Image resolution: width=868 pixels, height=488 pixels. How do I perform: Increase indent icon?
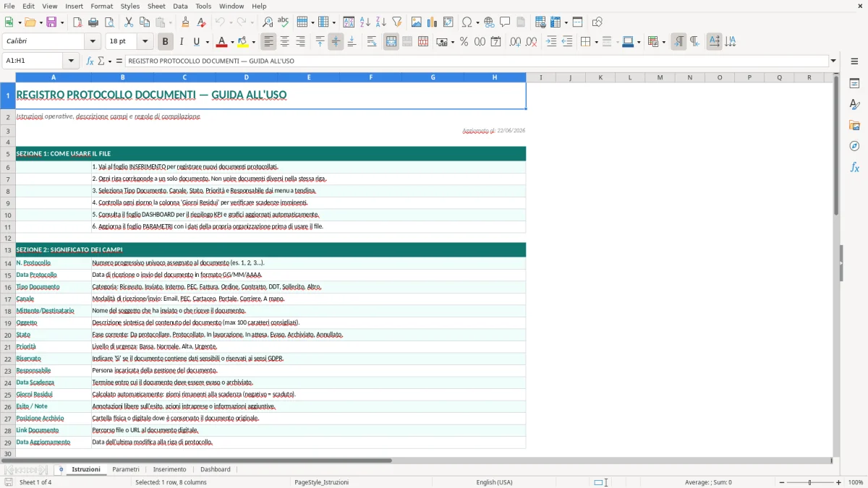click(x=551, y=42)
